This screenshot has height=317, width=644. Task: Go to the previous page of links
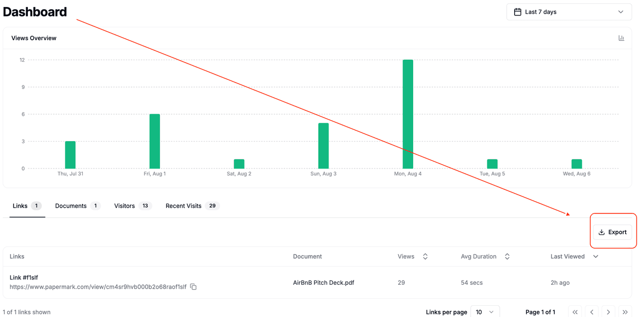[591, 312]
